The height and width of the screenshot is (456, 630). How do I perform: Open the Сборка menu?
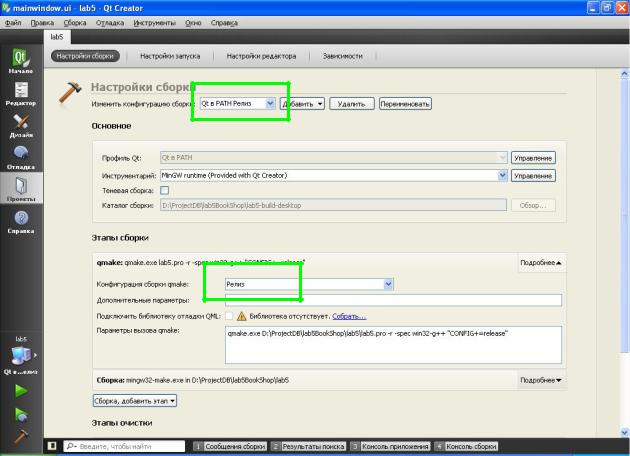pos(75,23)
